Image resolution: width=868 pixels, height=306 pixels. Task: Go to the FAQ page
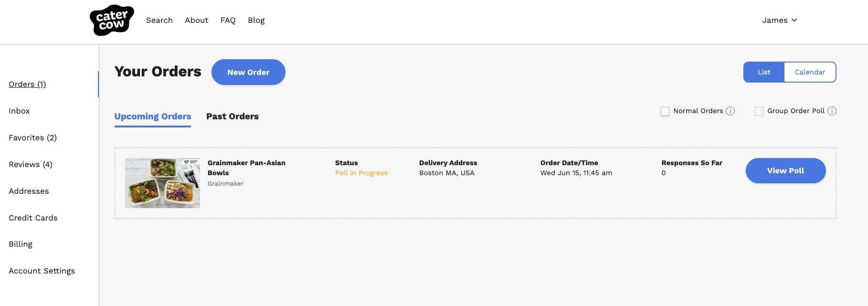(228, 20)
